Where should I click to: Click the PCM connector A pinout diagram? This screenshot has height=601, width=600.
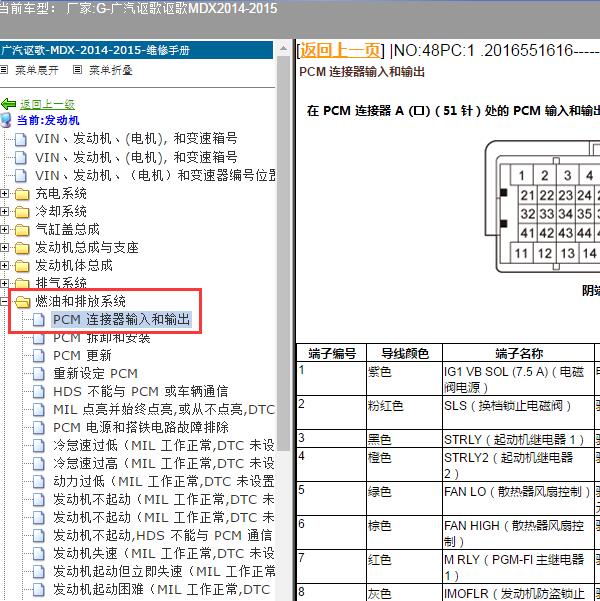tap(542, 207)
